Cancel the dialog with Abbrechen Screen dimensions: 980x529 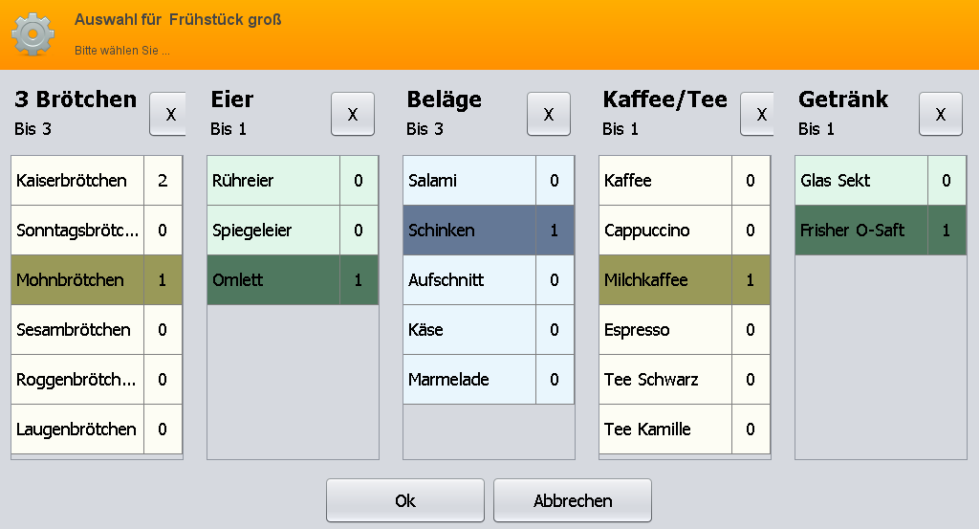[573, 500]
